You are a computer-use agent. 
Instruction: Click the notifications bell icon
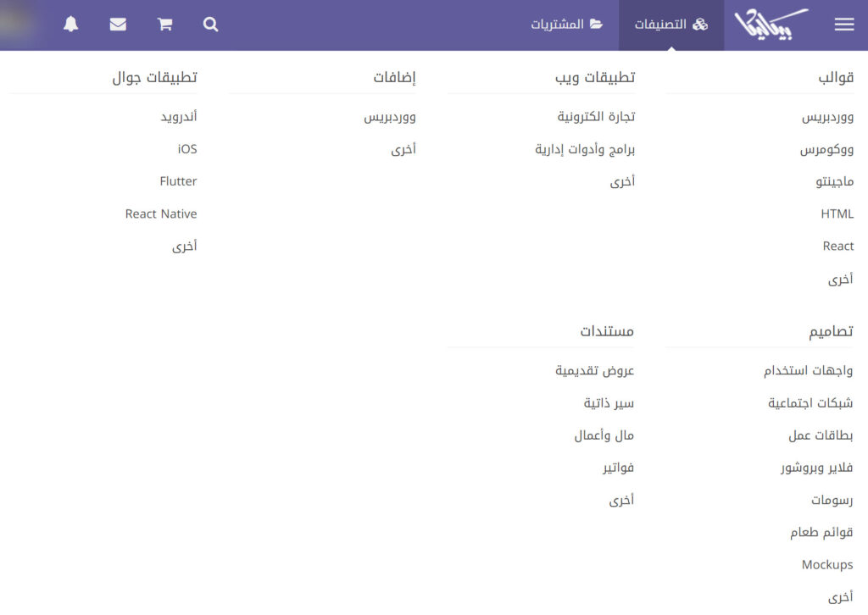tap(71, 24)
